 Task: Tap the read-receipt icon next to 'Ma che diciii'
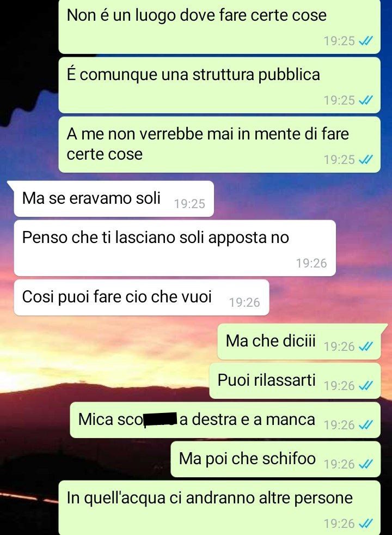[x=366, y=346]
